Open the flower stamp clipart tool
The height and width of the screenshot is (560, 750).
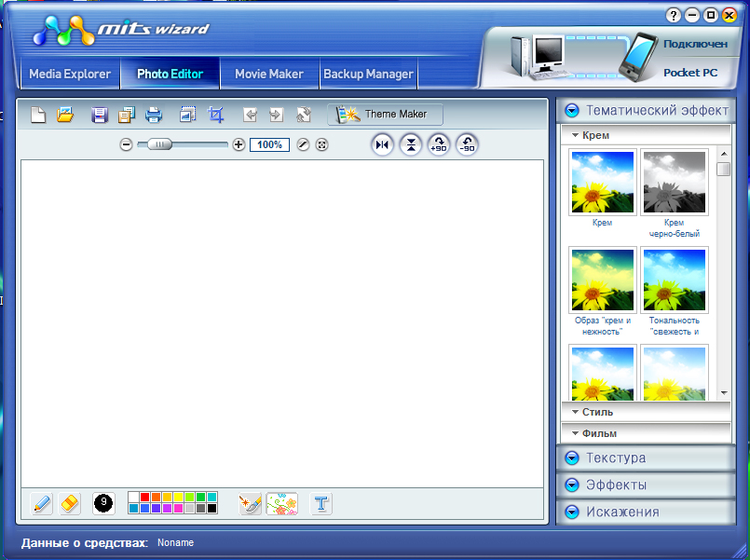coord(281,503)
